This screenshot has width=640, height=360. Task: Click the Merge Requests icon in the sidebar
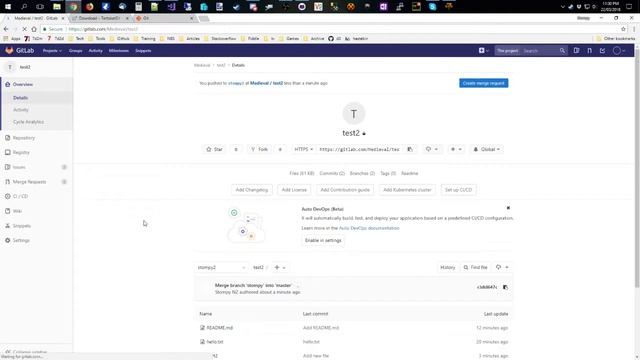point(7,182)
